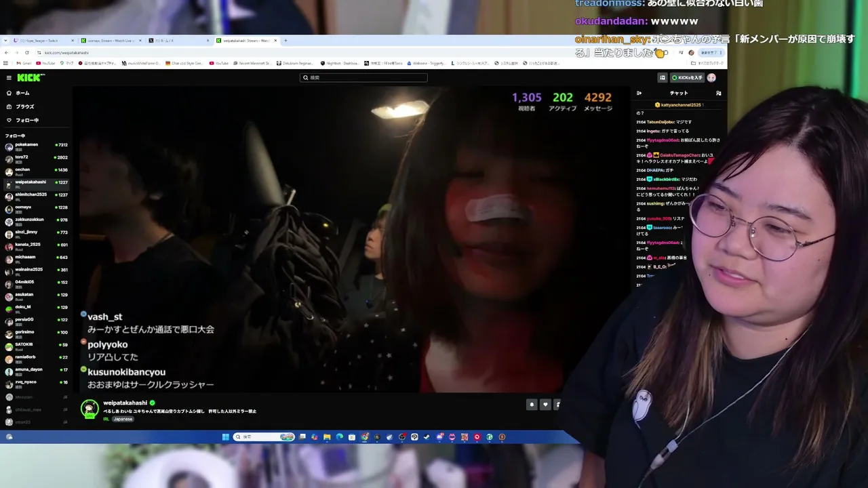Reload the page with the refresh icon
868x488 pixels.
pos(27,53)
